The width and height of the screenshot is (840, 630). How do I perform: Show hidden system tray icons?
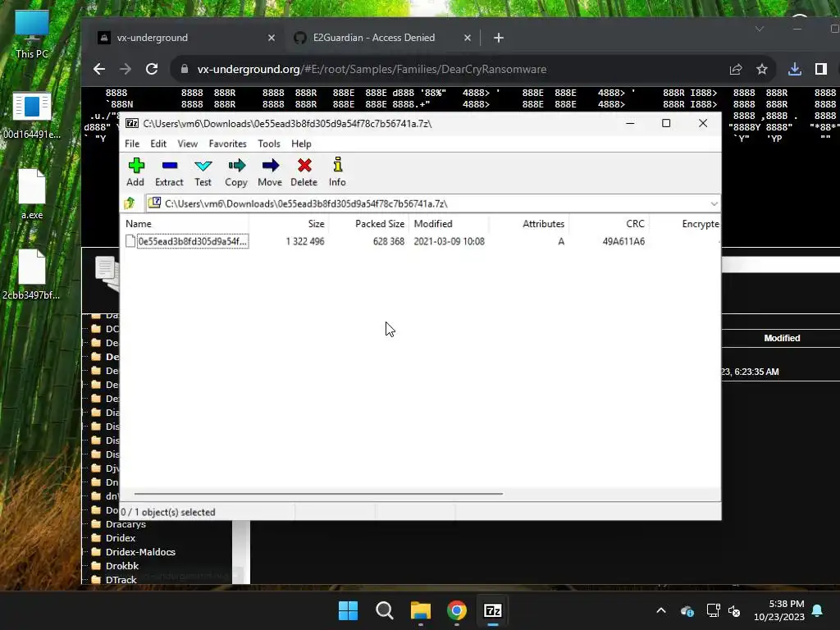661,610
